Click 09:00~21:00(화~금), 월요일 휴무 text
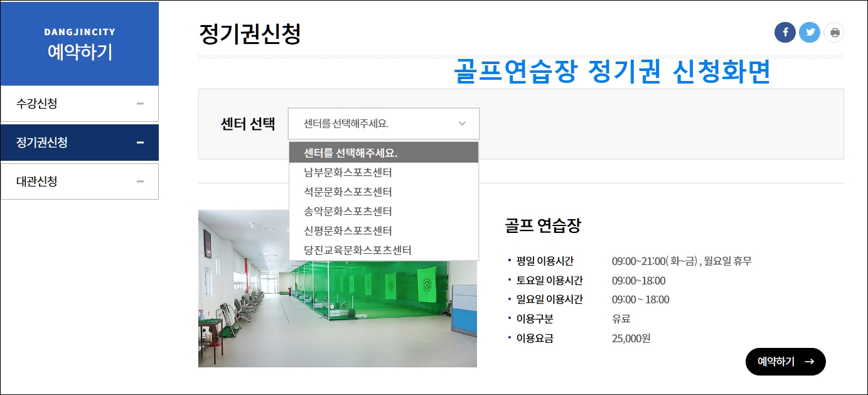This screenshot has height=395, width=868. coord(682,261)
